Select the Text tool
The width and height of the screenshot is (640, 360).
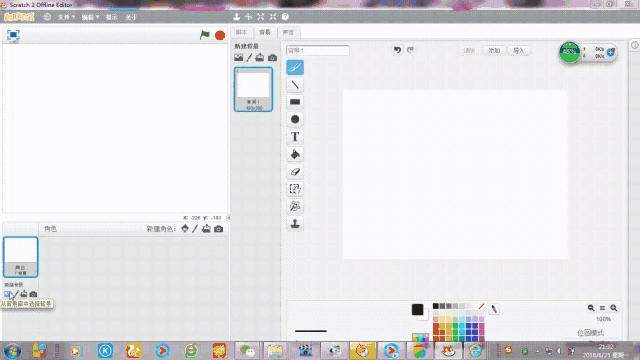[x=295, y=137]
